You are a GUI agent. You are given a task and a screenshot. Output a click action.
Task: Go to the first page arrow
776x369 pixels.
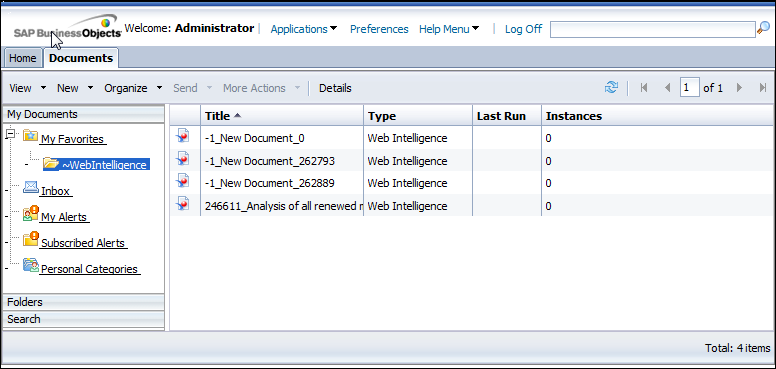[x=644, y=88]
